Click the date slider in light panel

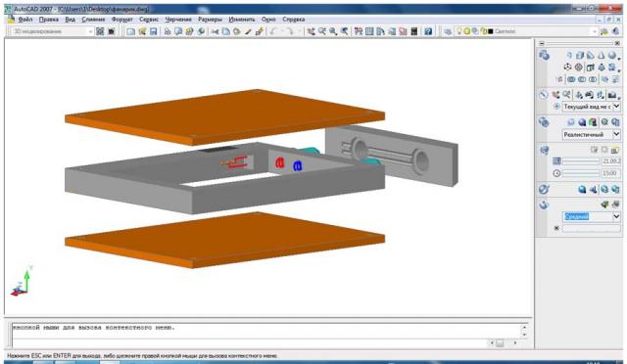(x=581, y=161)
